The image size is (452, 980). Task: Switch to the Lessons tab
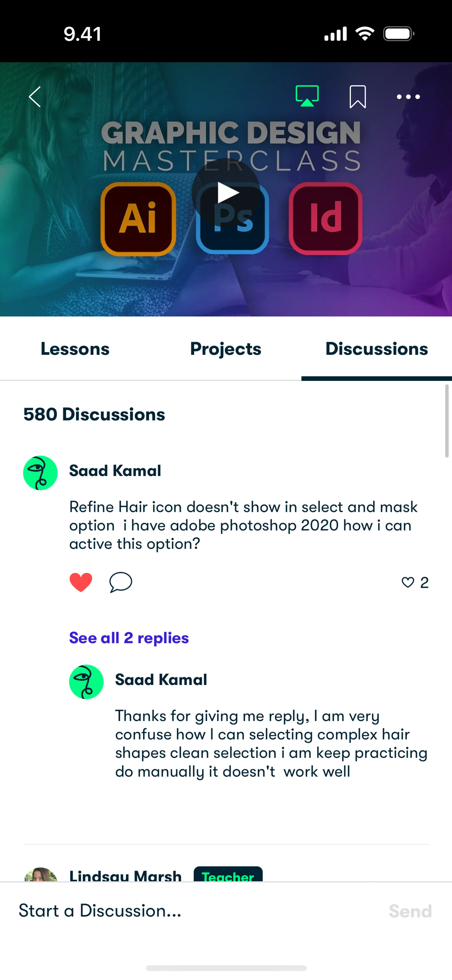click(75, 349)
